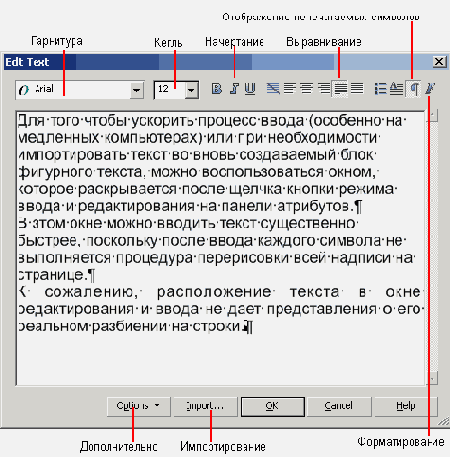This screenshot has width=450, height=457.
Task: Toggle Underline formatting button
Action: [x=250, y=89]
